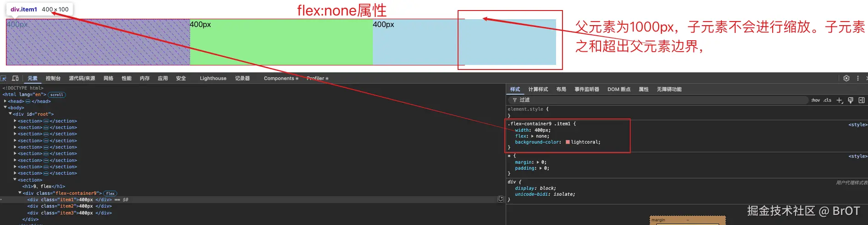Open the 性能 performance tab
Screen dimensions: 868x225
127,79
